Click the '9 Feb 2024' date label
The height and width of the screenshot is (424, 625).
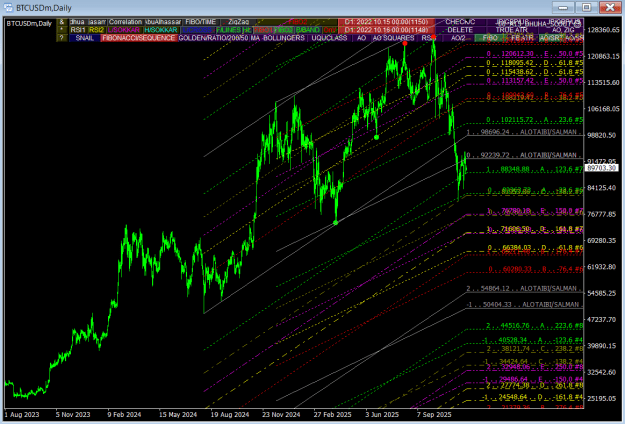pyautogui.click(x=124, y=414)
